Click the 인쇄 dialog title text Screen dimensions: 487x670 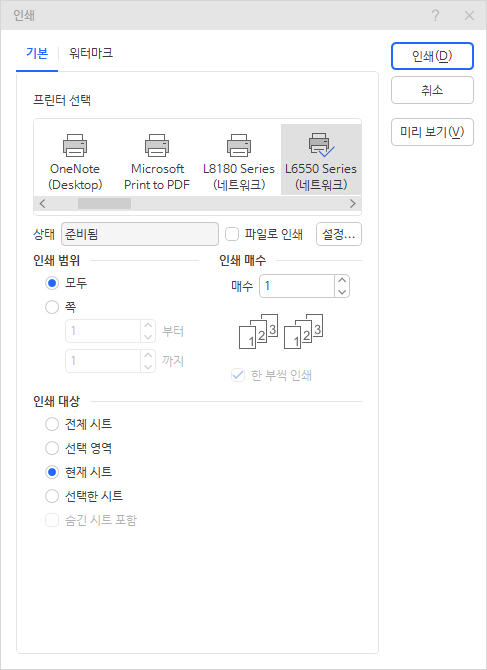point(24,16)
